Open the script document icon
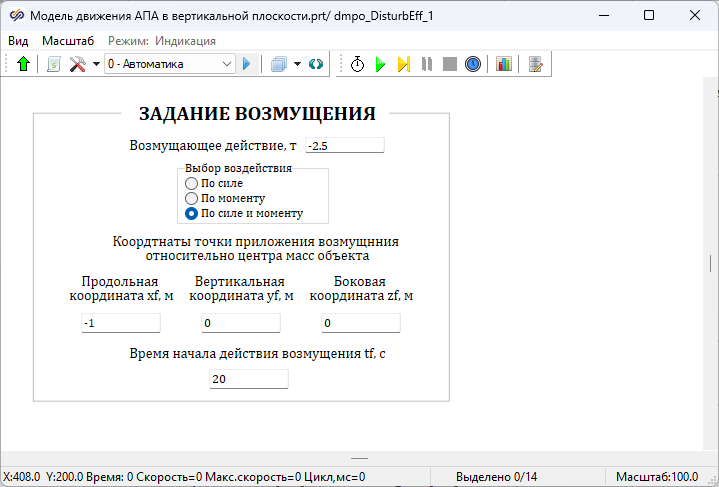 (53, 64)
